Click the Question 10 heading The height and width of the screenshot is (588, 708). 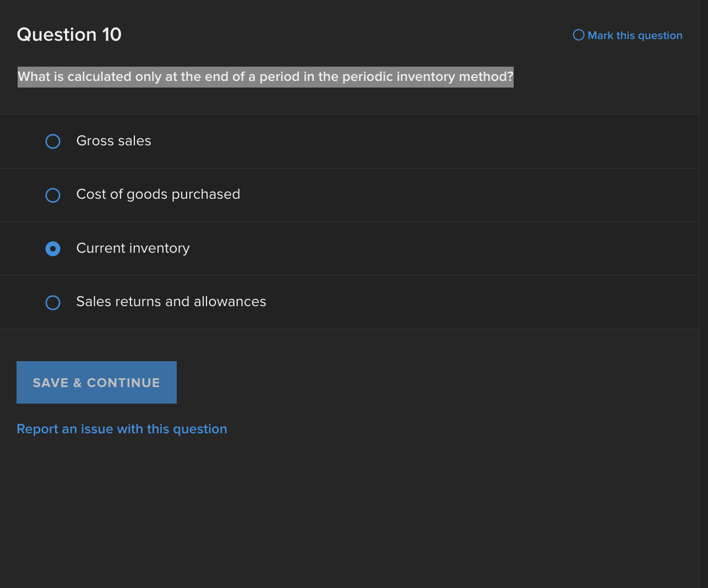click(x=69, y=35)
